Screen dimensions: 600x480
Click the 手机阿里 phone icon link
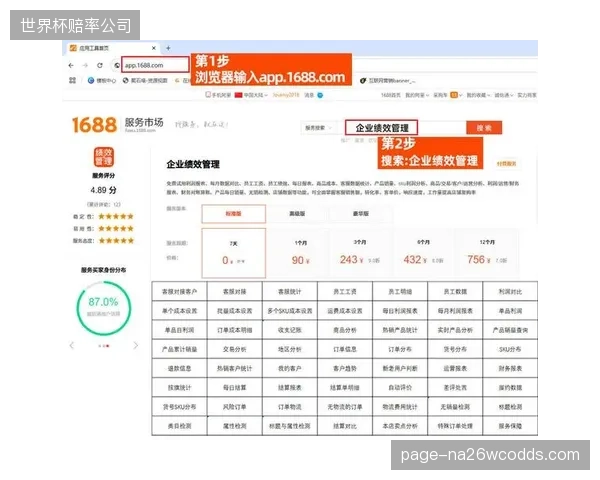pos(218,95)
